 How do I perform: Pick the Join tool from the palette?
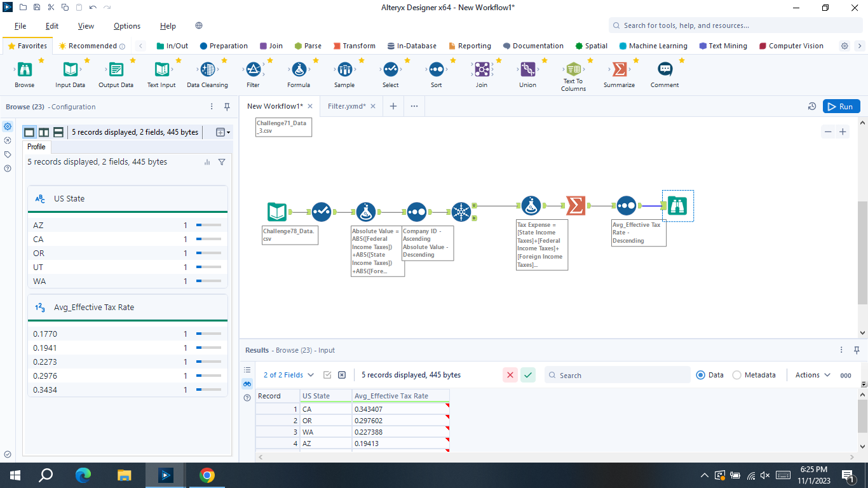482,70
